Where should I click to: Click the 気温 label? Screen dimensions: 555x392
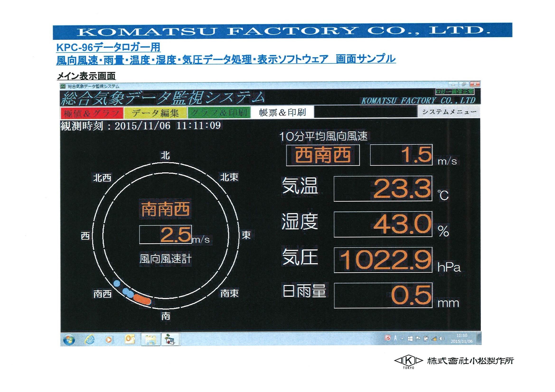click(300, 186)
